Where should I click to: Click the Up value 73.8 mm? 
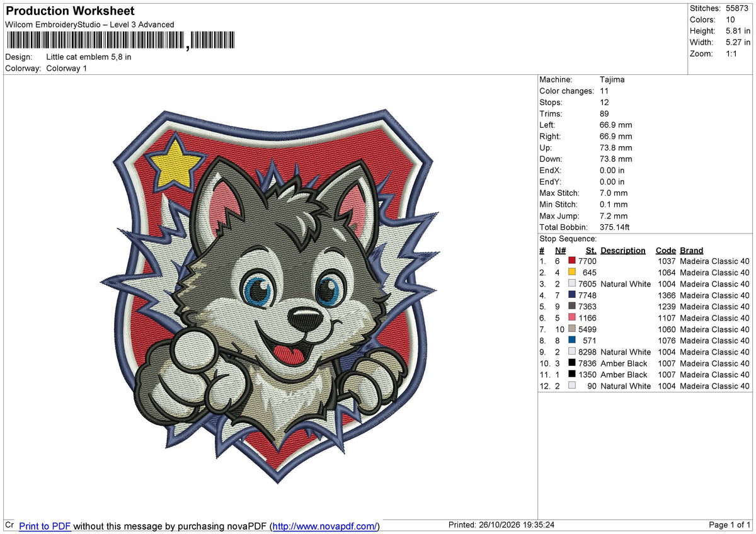coord(616,147)
